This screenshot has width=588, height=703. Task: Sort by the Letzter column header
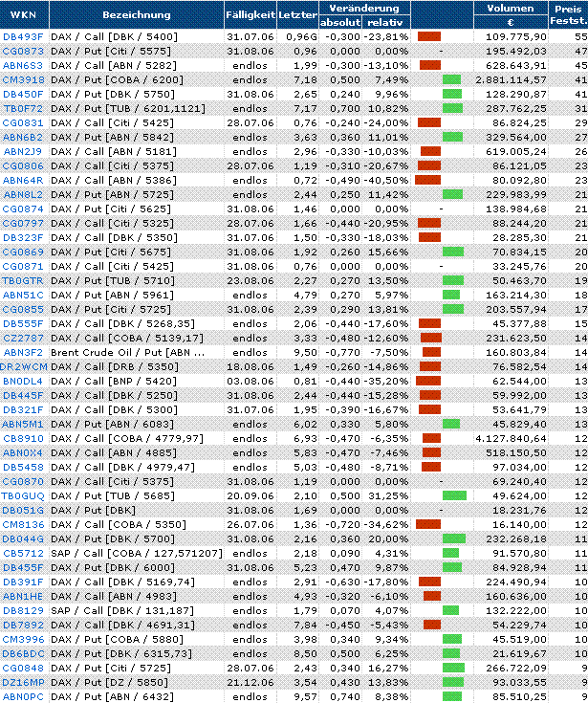(298, 14)
